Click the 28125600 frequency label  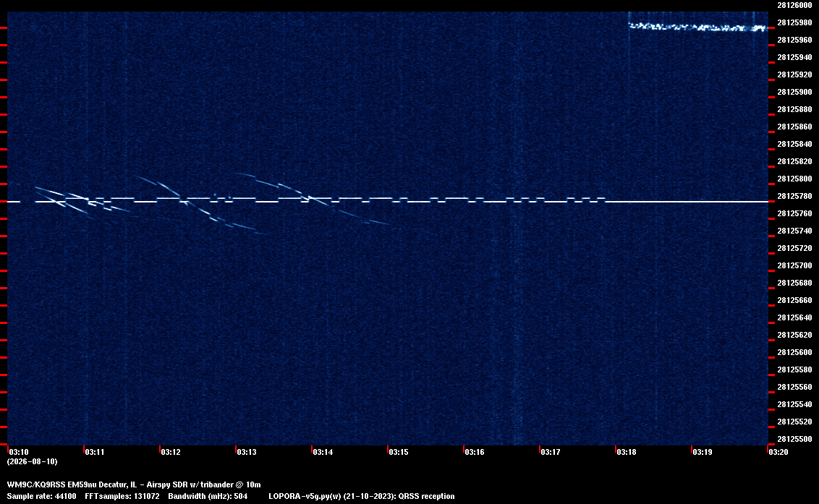(x=794, y=352)
